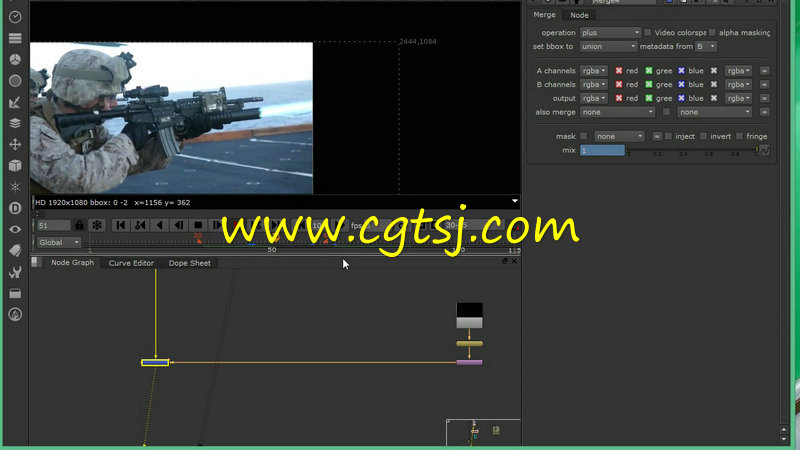The height and width of the screenshot is (450, 800).
Task: Toggle blue channel in output row
Action: tap(681, 98)
